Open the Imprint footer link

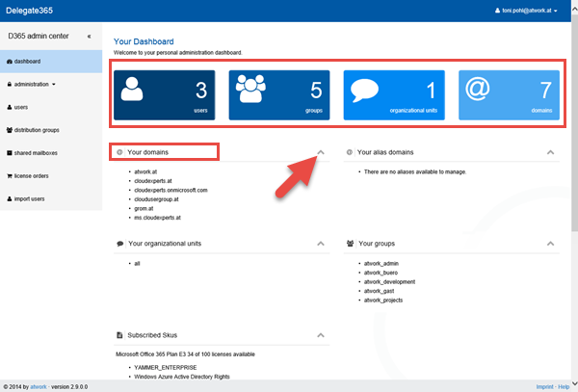(x=545, y=387)
